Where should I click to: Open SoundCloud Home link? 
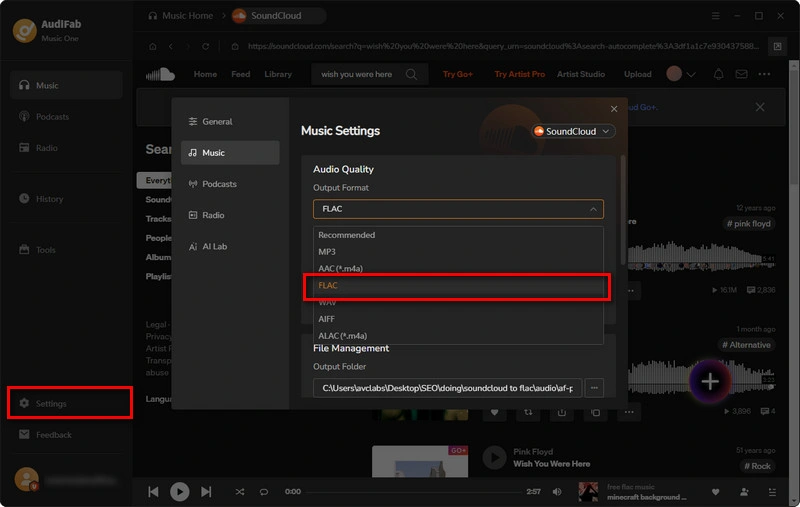point(205,74)
